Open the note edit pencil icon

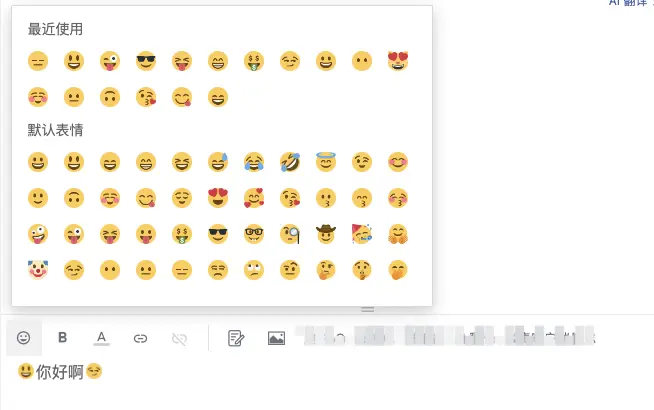(x=236, y=338)
